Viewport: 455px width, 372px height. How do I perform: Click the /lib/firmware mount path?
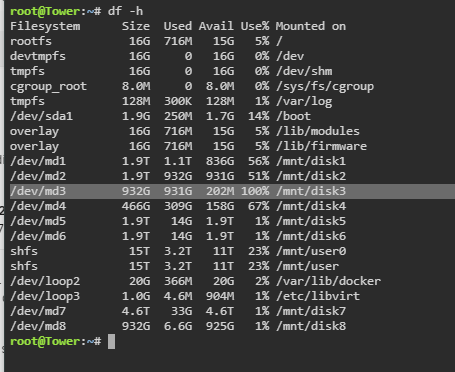(321, 146)
